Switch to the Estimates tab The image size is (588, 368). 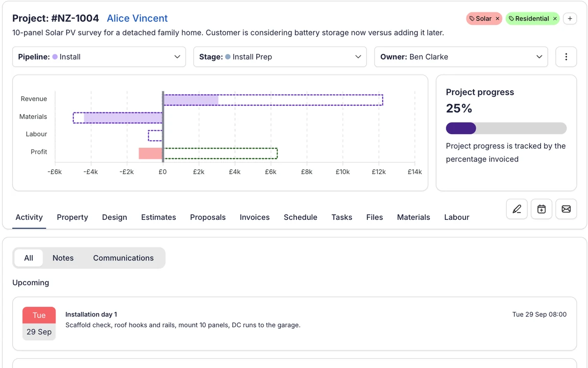coord(158,217)
